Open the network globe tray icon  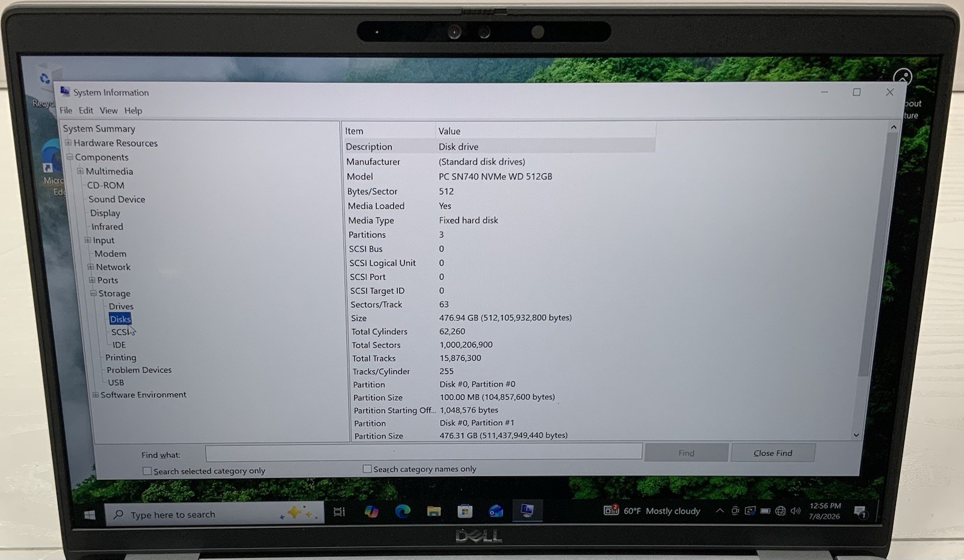(x=780, y=511)
